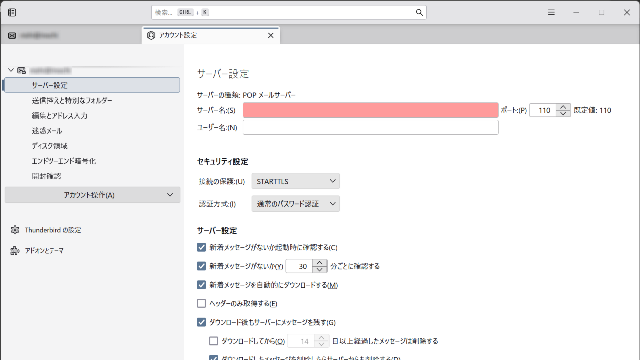Open 迷惑メール settings page
The image size is (640, 360).
tap(47, 131)
